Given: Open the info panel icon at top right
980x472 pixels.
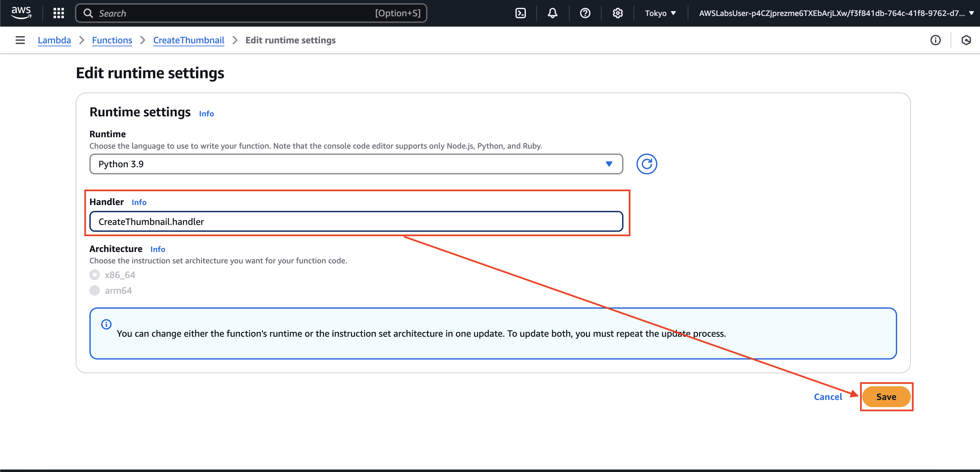Looking at the screenshot, I should (x=935, y=40).
